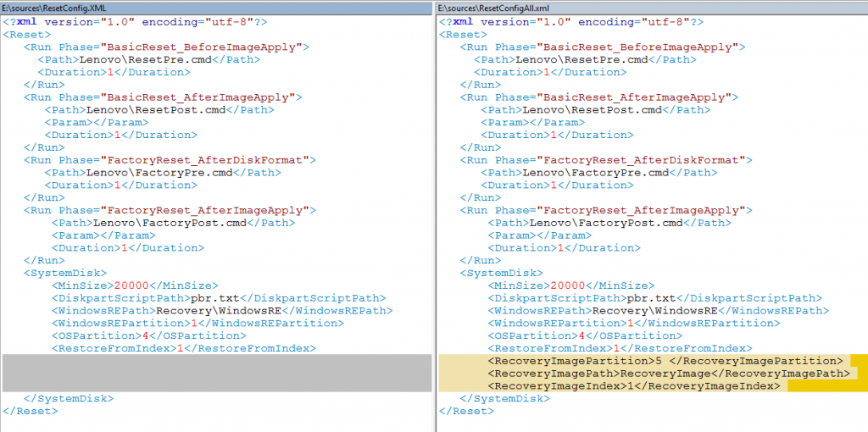Click the closing </Reset> tag in ResetConfigAll.xml
The image size is (868, 432).
tap(466, 411)
